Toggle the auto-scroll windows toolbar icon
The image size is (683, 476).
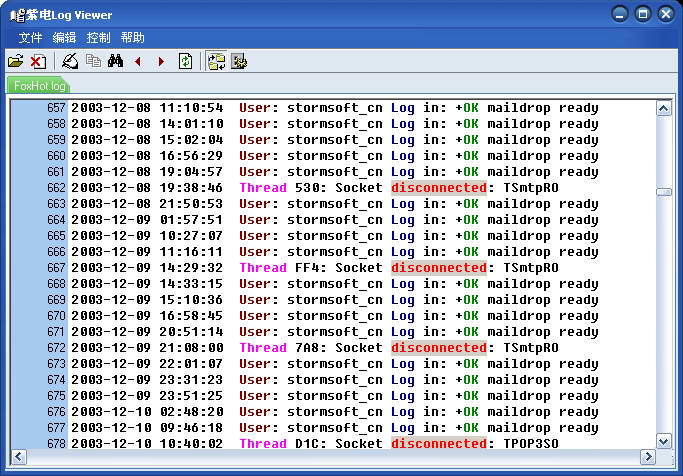coord(216,61)
